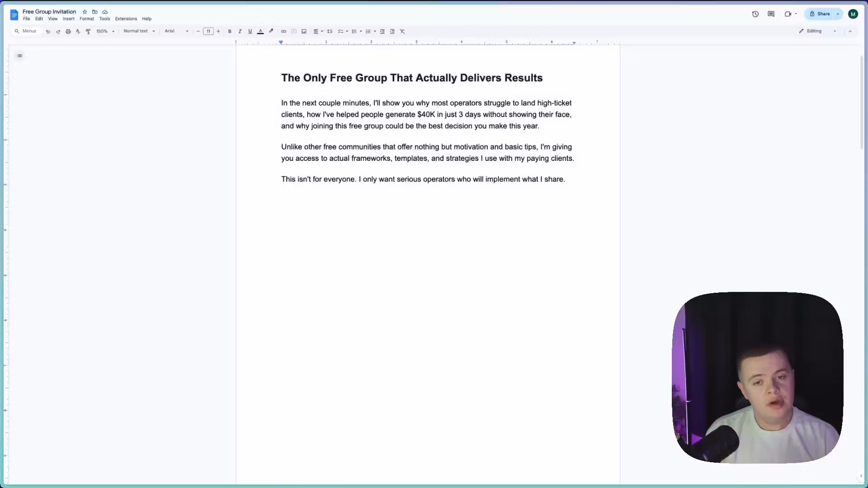Screen dimensions: 868x488
Task: Click the clear formatting icon
Action: pyautogui.click(x=402, y=32)
